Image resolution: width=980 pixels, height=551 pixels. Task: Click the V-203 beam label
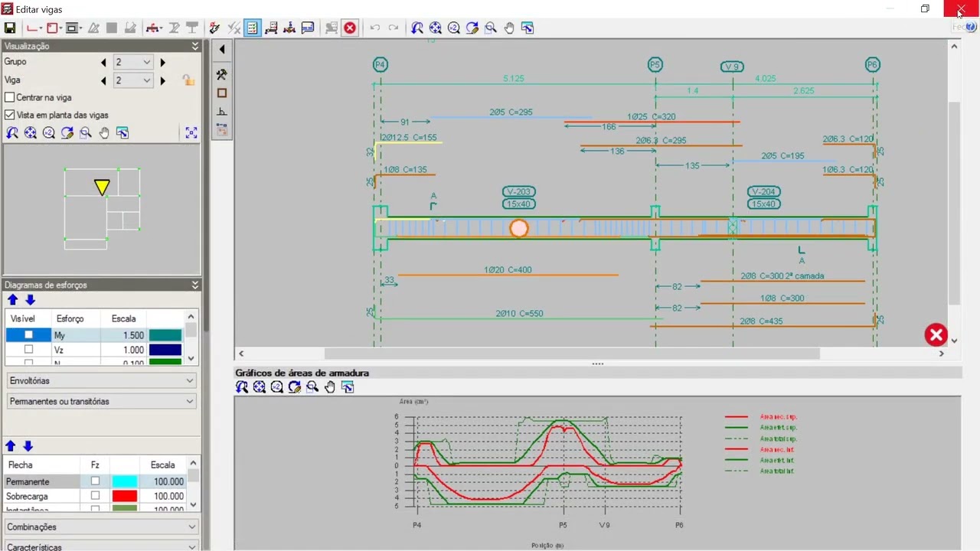[x=518, y=191]
